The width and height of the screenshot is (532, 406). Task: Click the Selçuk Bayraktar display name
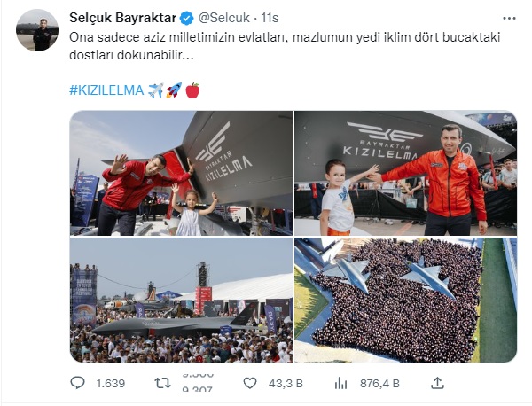coord(123,18)
